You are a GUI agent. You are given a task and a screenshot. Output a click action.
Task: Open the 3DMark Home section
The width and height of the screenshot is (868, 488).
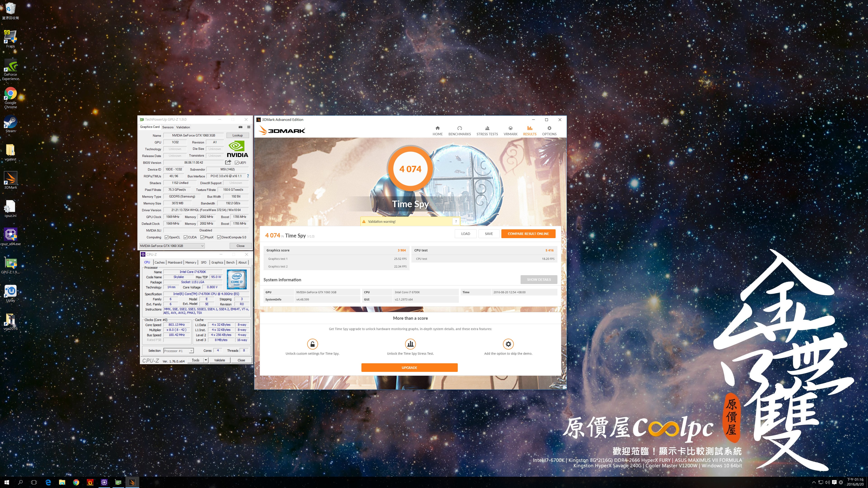tap(437, 131)
